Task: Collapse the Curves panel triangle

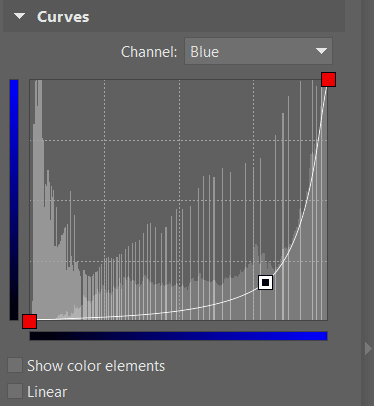Action: click(x=20, y=16)
